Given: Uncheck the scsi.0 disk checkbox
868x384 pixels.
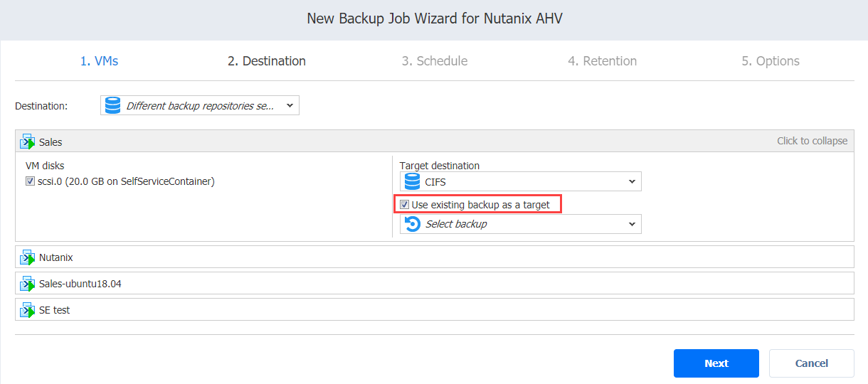Looking at the screenshot, I should tap(30, 181).
